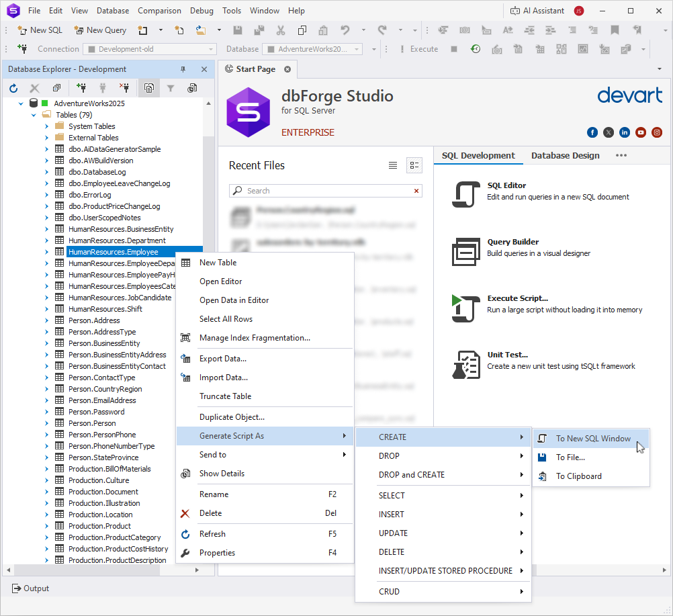Open the Instagram social icon

tap(657, 132)
